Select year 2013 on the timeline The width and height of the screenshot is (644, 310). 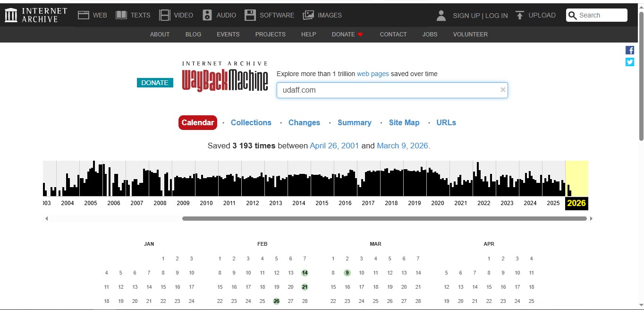tap(276, 203)
